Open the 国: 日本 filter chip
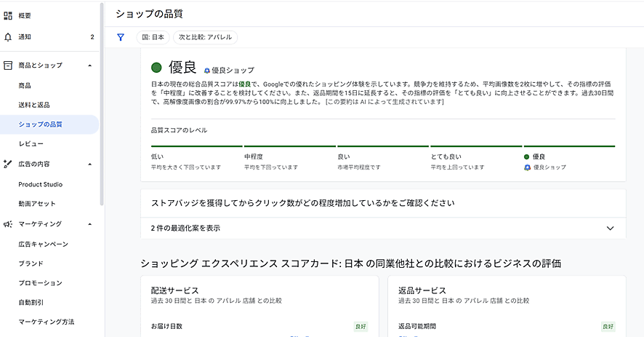The height and width of the screenshot is (337, 644). (153, 37)
